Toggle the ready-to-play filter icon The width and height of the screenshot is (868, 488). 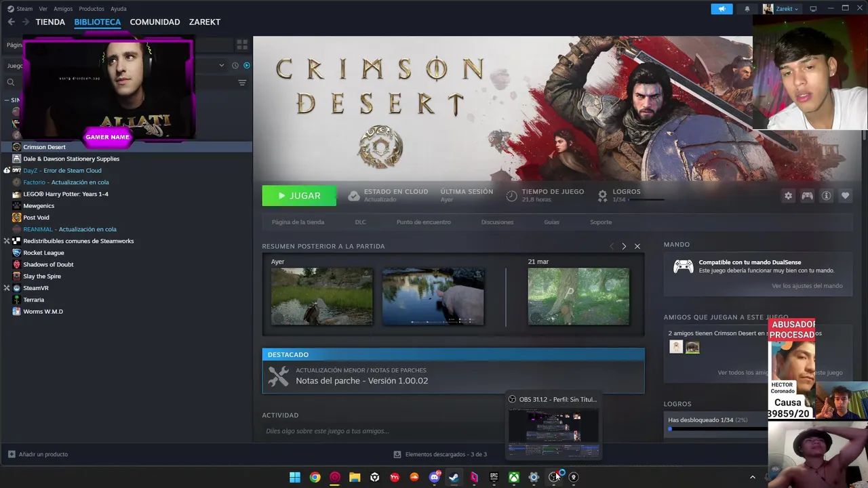(x=247, y=66)
